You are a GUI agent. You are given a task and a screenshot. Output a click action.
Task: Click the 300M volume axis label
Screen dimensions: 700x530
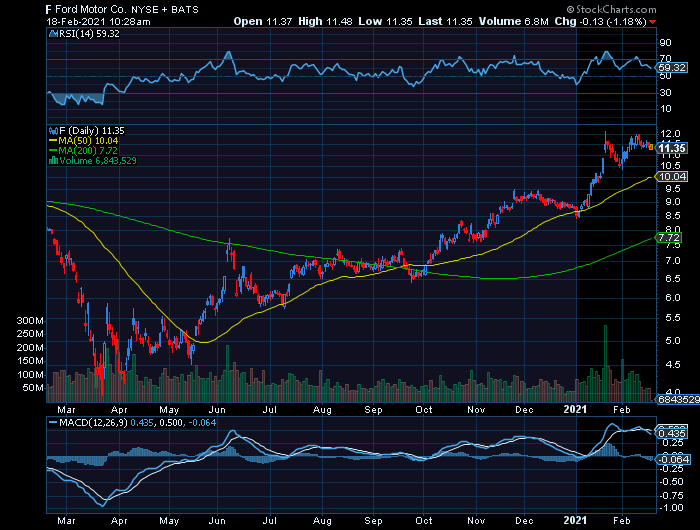pos(30,321)
